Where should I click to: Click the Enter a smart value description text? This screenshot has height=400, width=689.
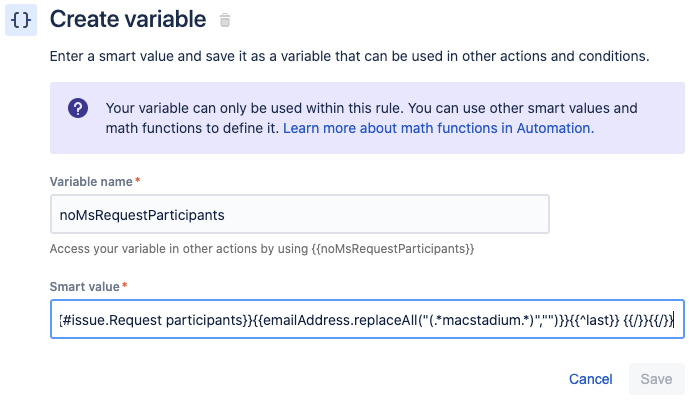349,56
